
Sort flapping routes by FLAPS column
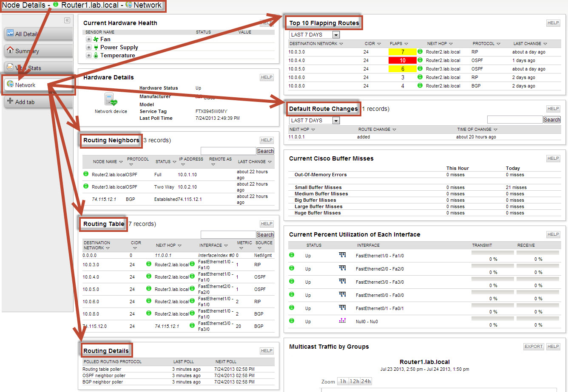point(399,43)
